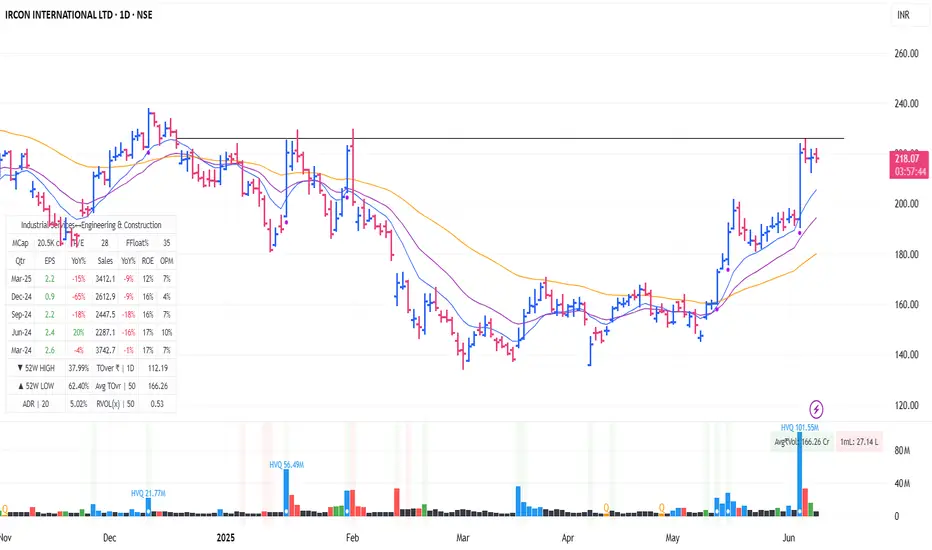Click the Sep-24 quarter row label
Screen dimensions: 932x550
point(21,314)
